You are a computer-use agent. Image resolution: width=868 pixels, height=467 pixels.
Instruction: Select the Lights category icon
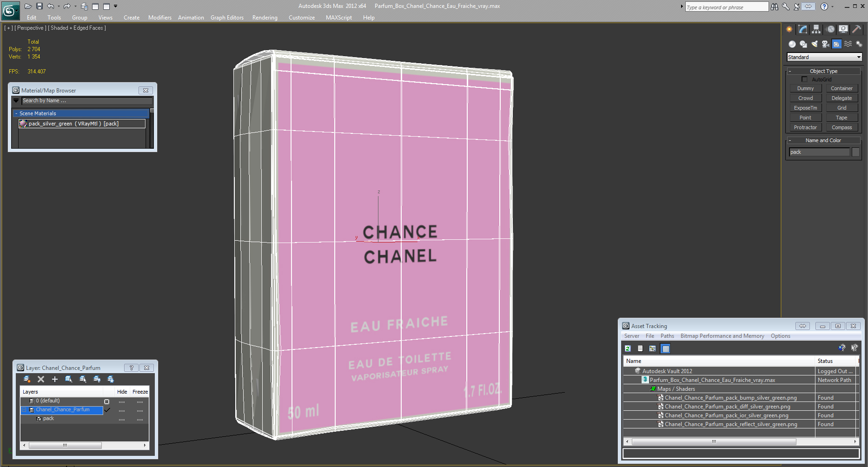tap(815, 44)
